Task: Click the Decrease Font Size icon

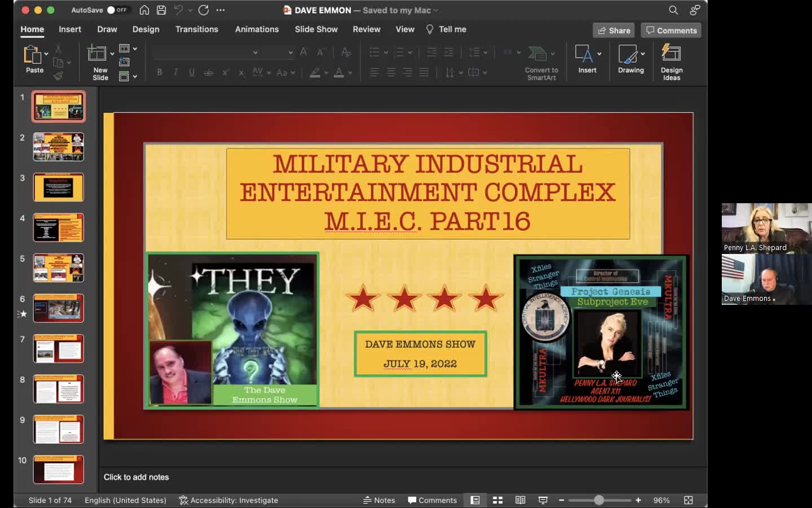Action: click(321, 52)
